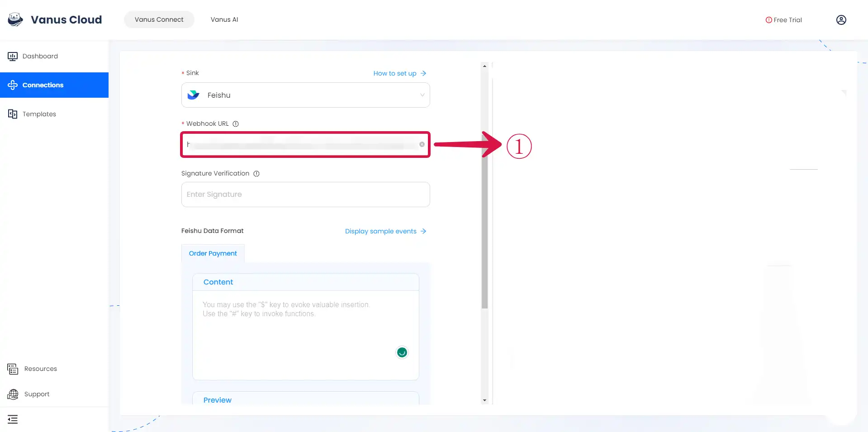Click the Webhook URL input field
Viewport: 868px width, 432px height.
(306, 145)
